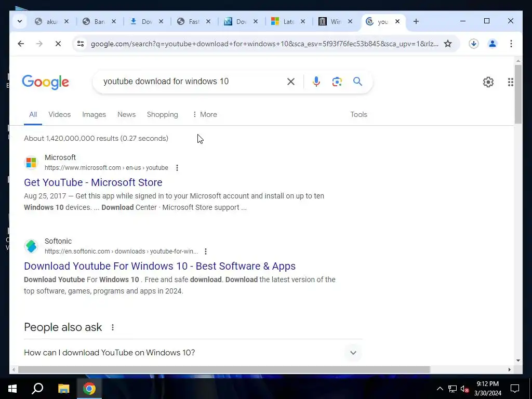Screen dimensions: 532x399
Task: Expand the More search filters
Action: [205, 115]
